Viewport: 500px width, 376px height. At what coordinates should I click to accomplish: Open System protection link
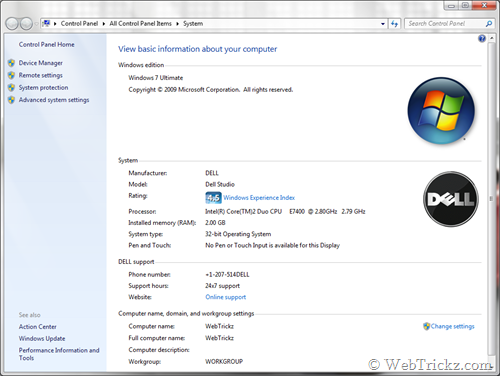(43, 88)
